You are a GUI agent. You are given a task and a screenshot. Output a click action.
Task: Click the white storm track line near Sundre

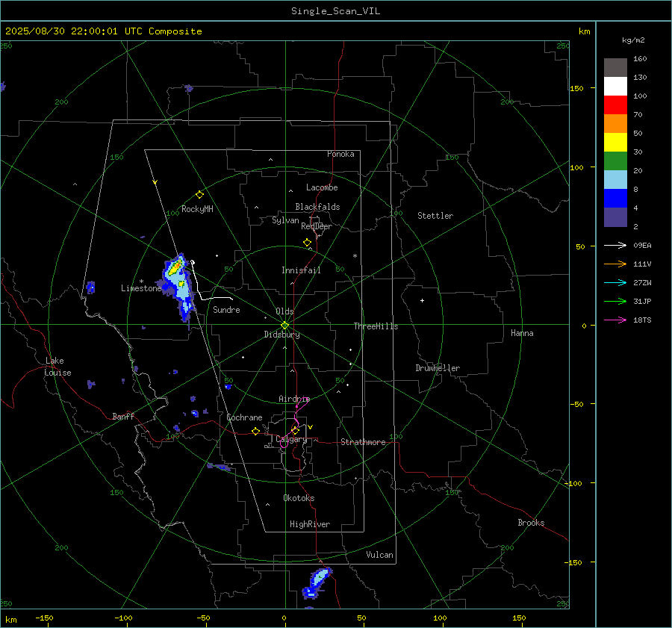coord(199,287)
